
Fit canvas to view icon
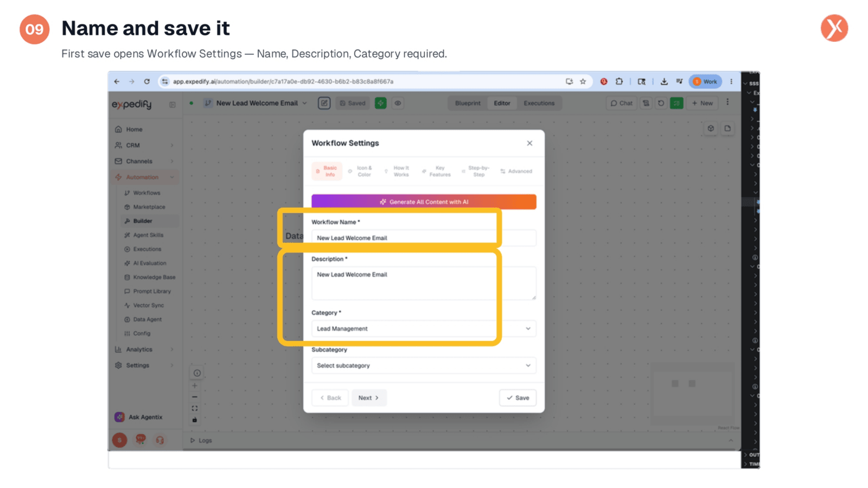[x=195, y=408]
